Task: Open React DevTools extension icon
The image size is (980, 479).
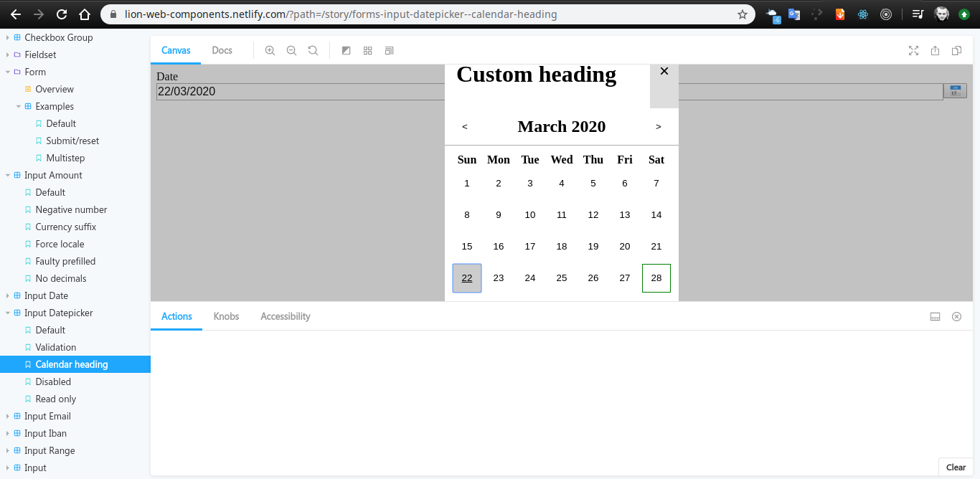Action: click(x=863, y=14)
